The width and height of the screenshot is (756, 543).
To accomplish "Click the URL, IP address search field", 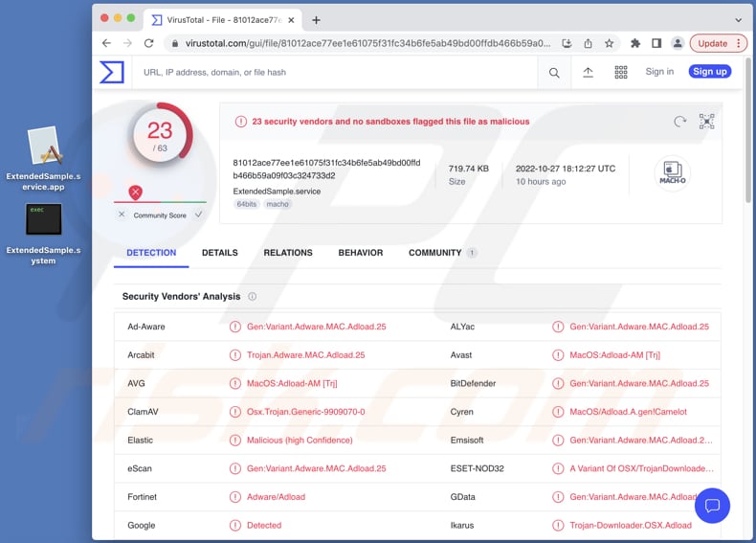I will click(x=335, y=73).
